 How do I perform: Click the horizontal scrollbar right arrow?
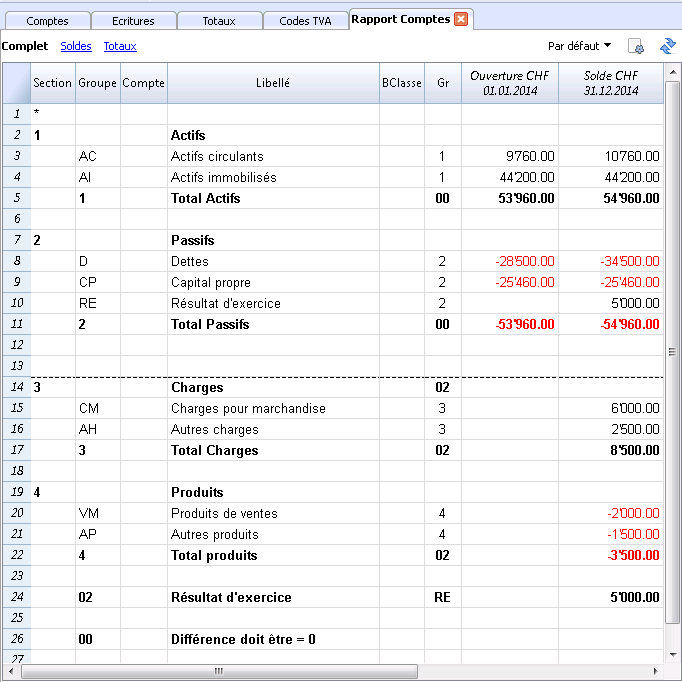point(655,671)
